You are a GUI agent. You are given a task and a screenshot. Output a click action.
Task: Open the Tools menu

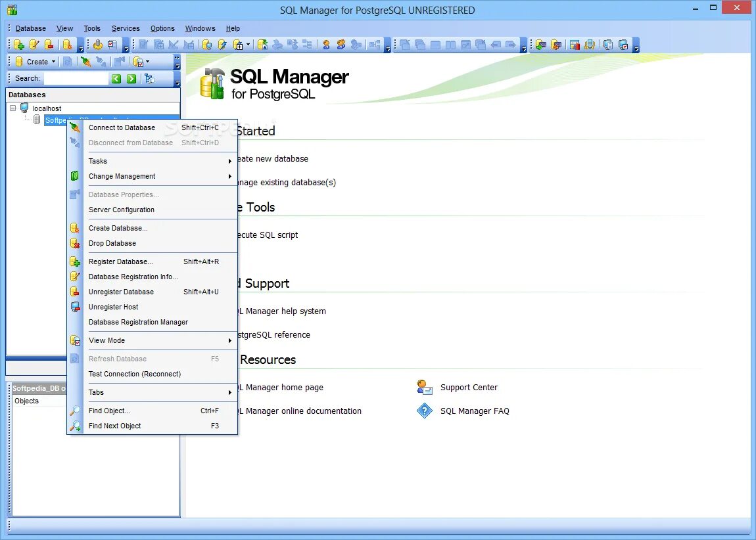(x=92, y=28)
